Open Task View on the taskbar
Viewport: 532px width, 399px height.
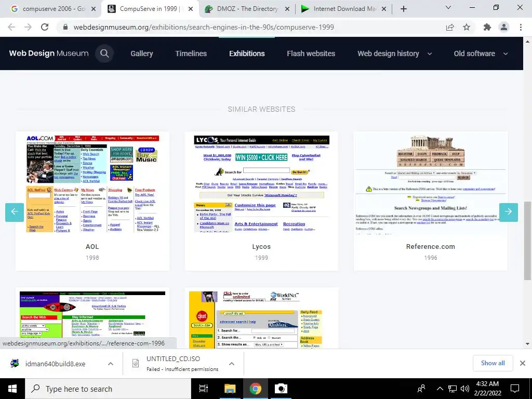pyautogui.click(x=204, y=389)
